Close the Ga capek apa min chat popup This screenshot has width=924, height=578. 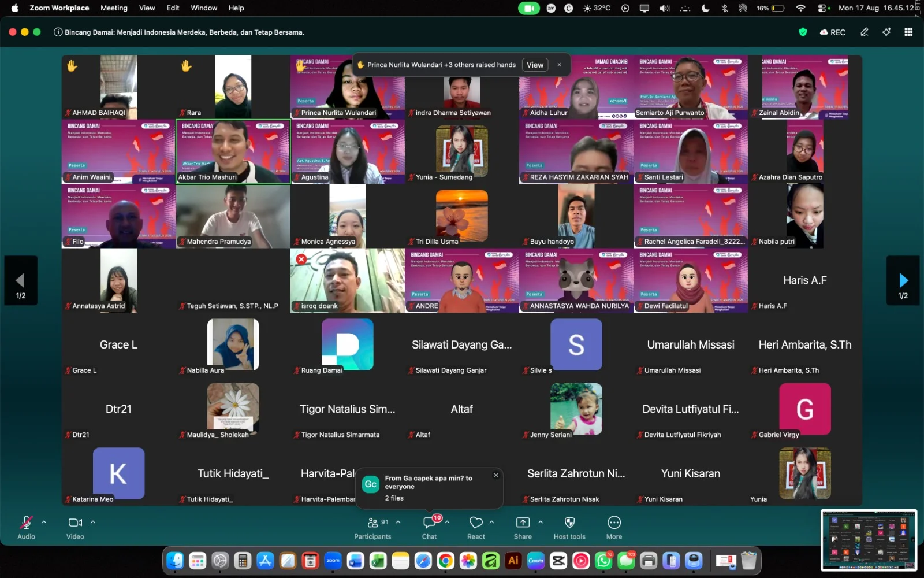point(495,475)
